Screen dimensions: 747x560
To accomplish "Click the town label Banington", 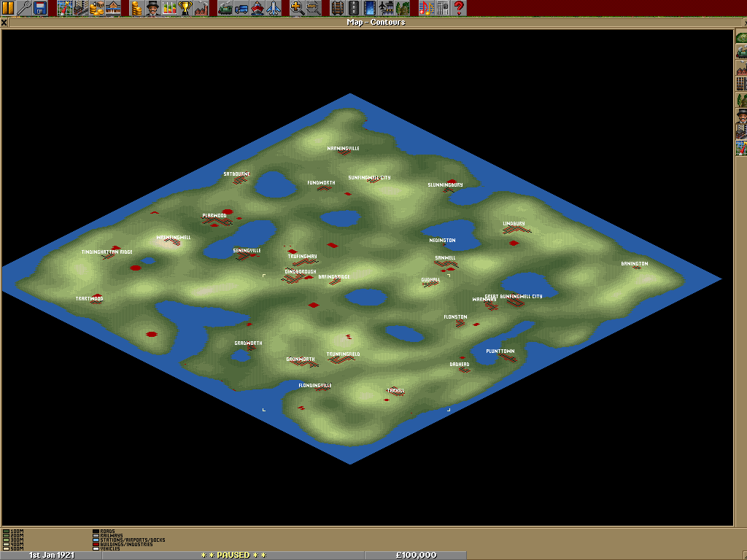I will click(635, 264).
